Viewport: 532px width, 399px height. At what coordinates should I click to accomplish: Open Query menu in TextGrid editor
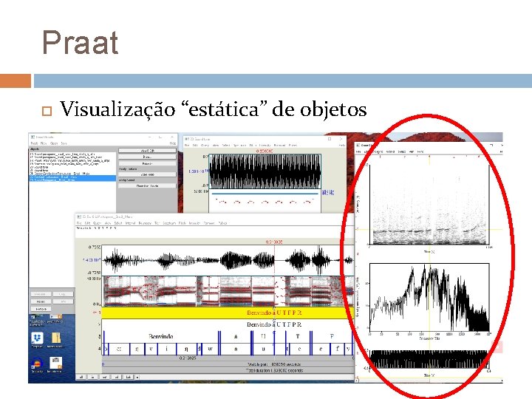click(97, 223)
